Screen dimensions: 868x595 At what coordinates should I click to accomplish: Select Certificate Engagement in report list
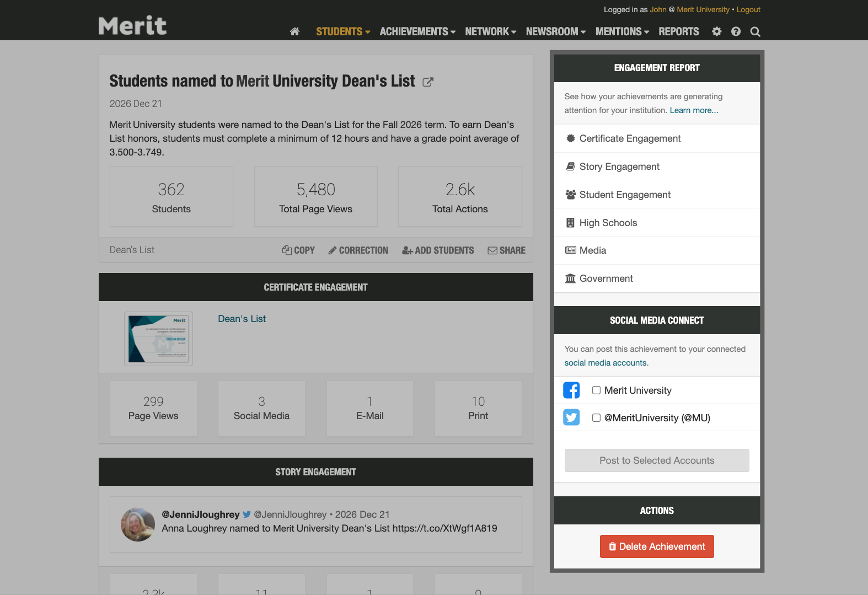point(657,138)
